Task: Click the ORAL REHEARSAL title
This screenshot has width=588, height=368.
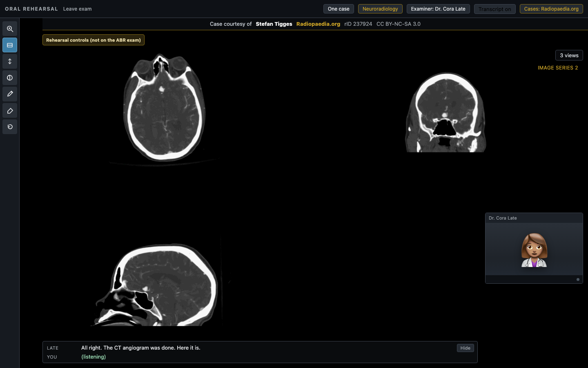Action: tap(31, 9)
